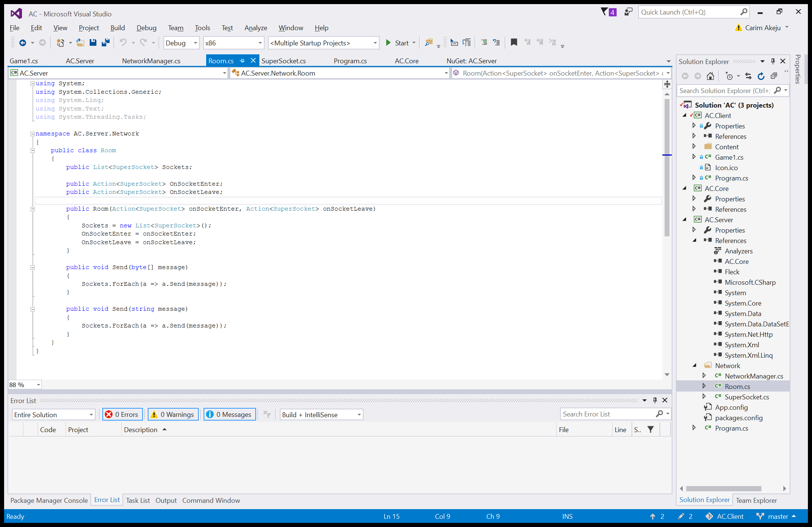This screenshot has width=812, height=527.
Task: Click the Solution Explorer horizontal scrollbar
Action: [724, 489]
